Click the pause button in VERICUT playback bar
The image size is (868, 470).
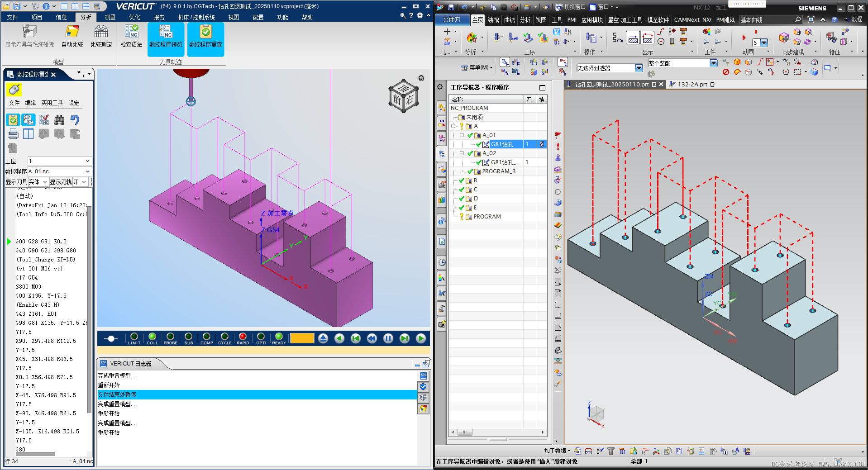pyautogui.click(x=388, y=338)
